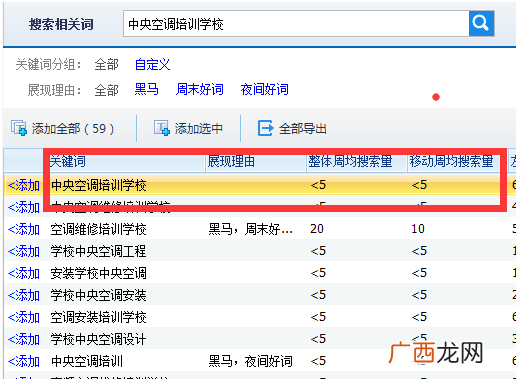Click the 黑马，夜间好词 reason cell
This screenshot has height=381, width=518.
click(x=251, y=361)
